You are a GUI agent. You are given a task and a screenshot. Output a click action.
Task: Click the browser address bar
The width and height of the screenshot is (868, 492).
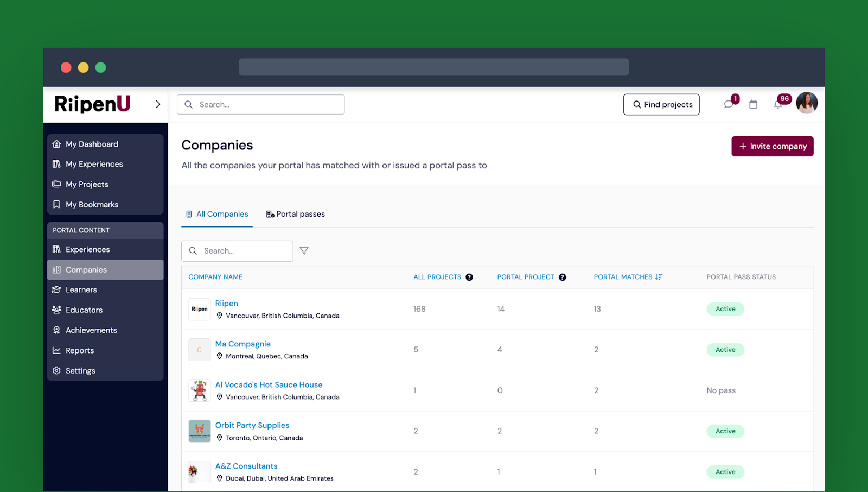tap(434, 67)
